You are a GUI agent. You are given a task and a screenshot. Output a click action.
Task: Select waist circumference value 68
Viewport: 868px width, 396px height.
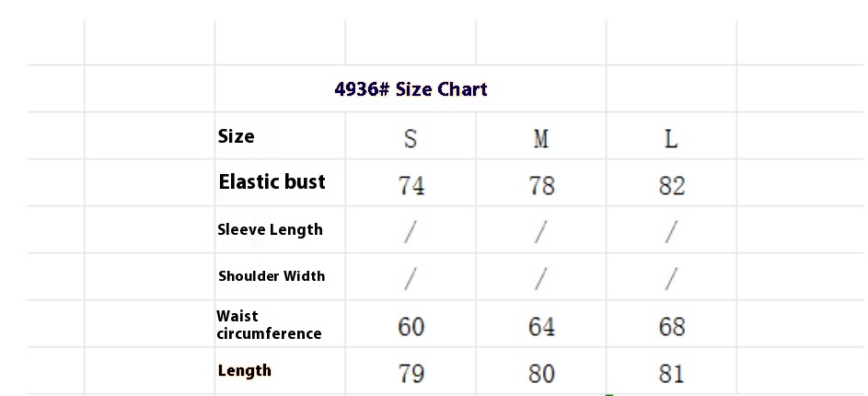(x=672, y=324)
